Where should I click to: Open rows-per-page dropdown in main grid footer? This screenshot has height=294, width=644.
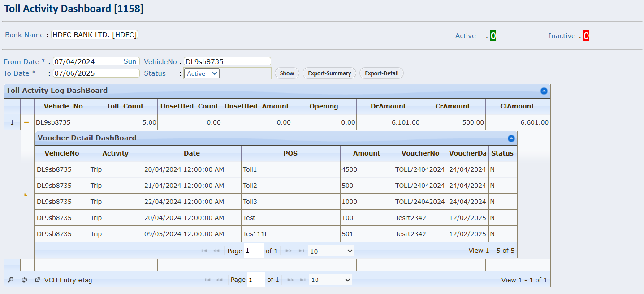click(330, 280)
